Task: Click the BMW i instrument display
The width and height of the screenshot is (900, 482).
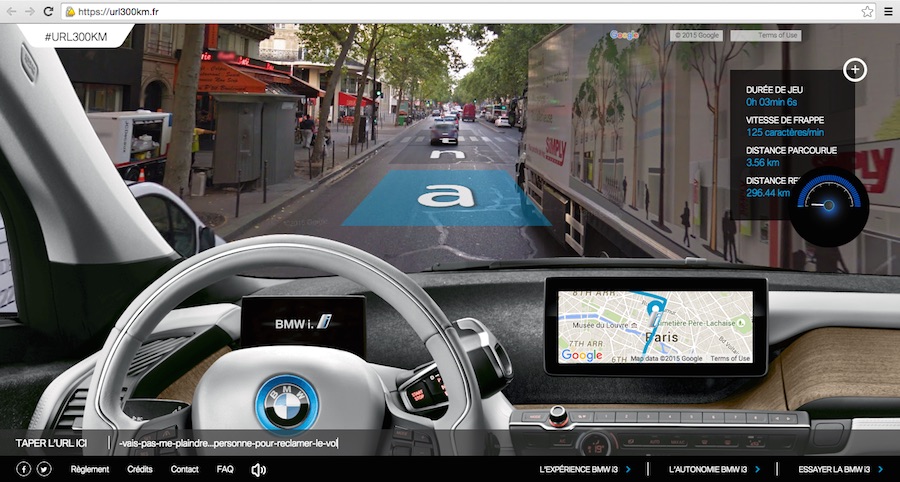Action: click(x=303, y=324)
